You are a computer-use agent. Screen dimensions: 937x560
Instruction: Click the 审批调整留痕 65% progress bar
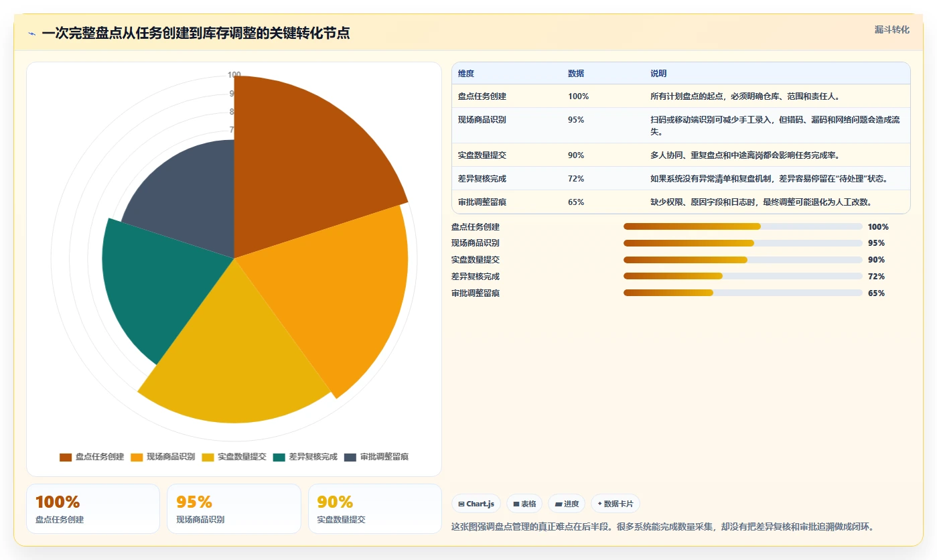coord(743,293)
